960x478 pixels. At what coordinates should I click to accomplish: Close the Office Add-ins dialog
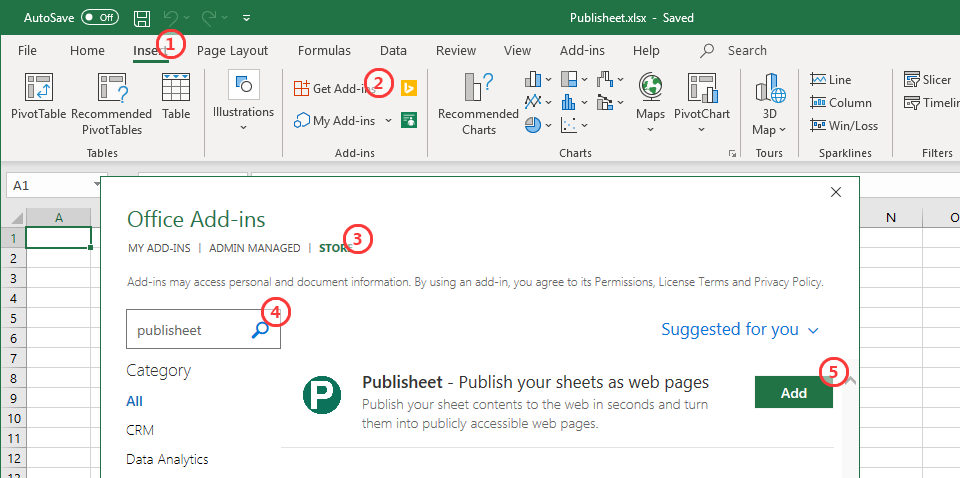point(836,192)
